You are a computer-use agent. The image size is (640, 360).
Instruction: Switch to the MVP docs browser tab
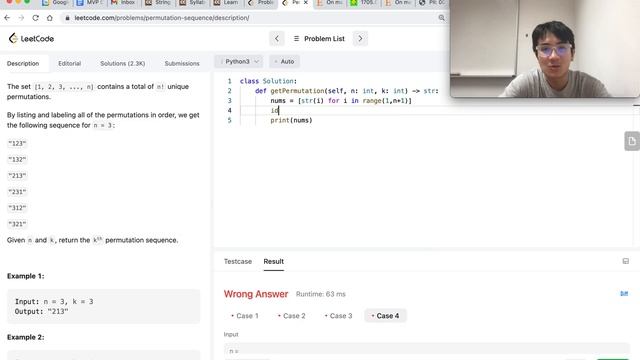[x=89, y=2]
